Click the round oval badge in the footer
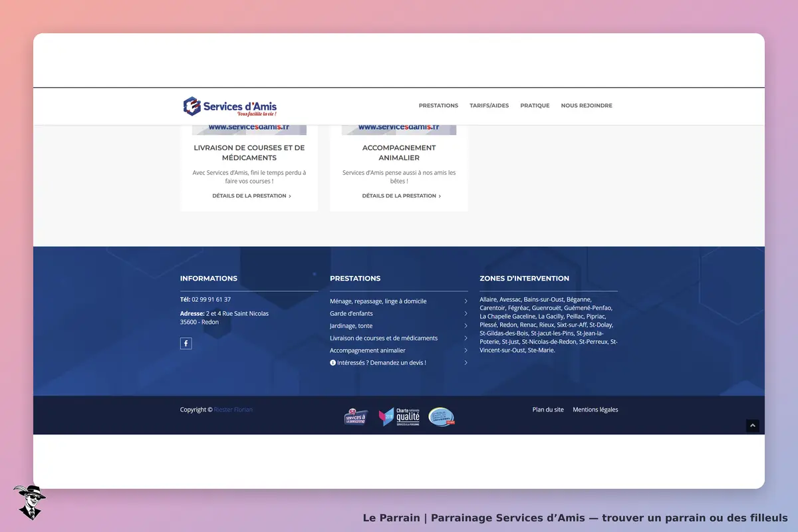 click(442, 417)
